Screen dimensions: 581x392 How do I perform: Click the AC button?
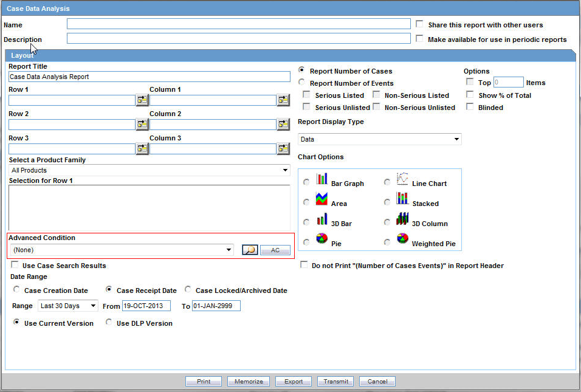(x=275, y=250)
